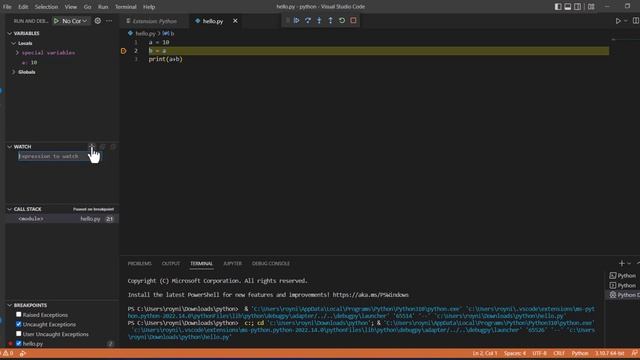This screenshot has height=360, width=640.
Task: Toggle bottom panel layout icon
Action: click(x=568, y=7)
